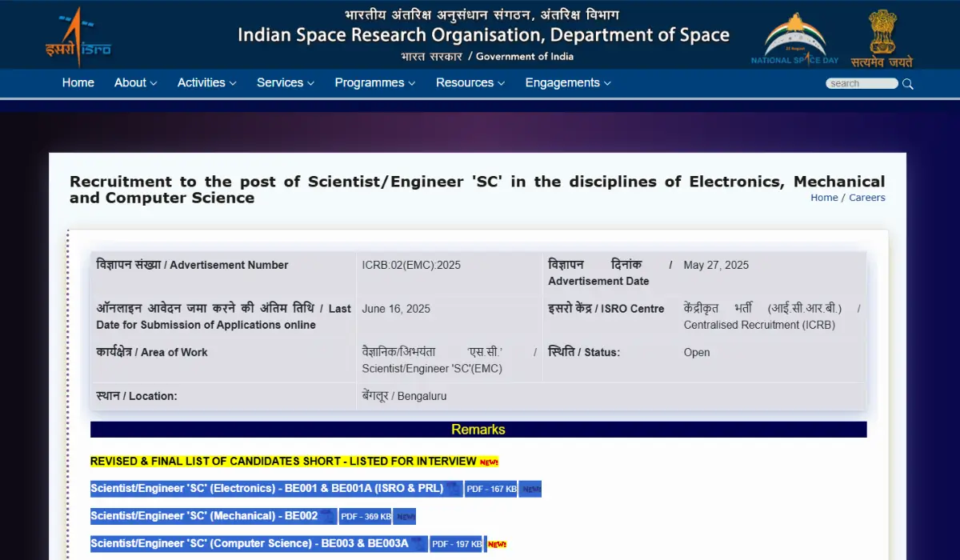Viewport: 960px width, 560px height.
Task: Expand the Activities dropdown menu
Action: point(206,82)
